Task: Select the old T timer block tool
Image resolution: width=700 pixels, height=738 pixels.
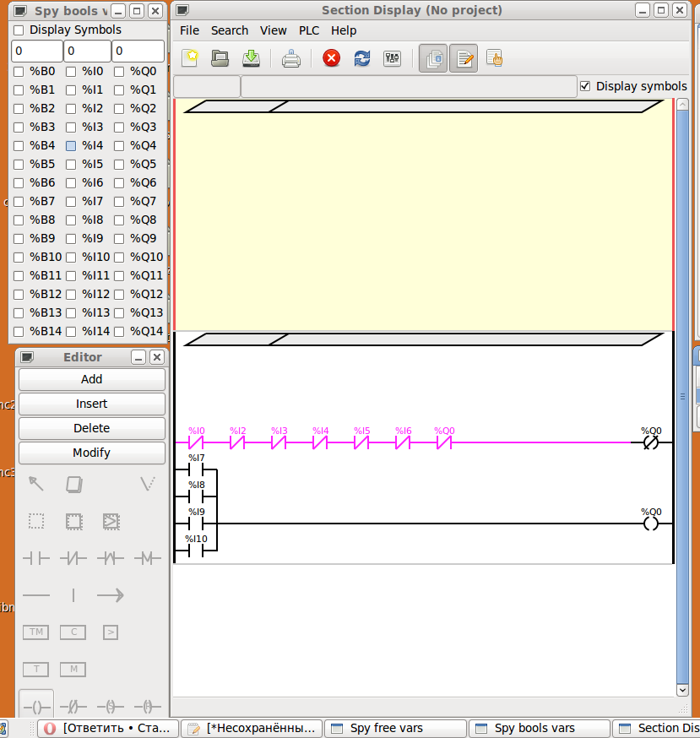Action: click(x=36, y=669)
